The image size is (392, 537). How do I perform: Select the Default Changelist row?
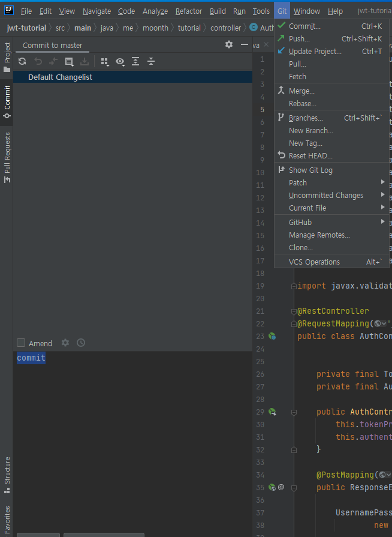pyautogui.click(x=132, y=77)
